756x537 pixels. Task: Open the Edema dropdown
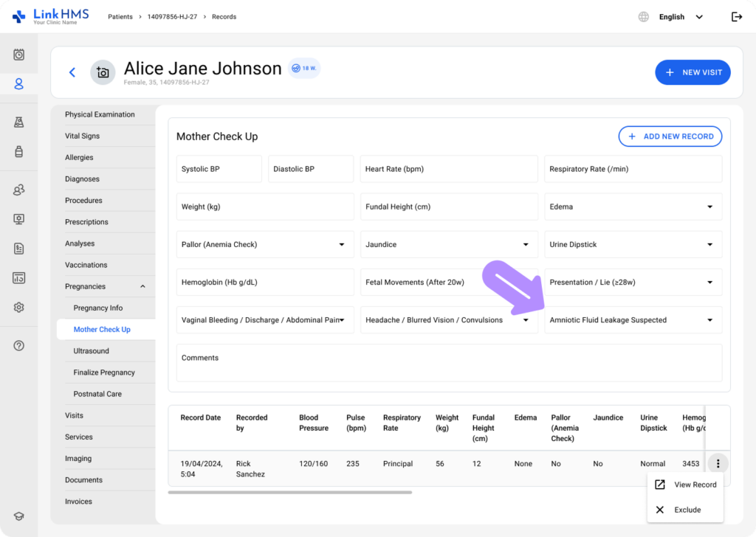[x=633, y=207]
